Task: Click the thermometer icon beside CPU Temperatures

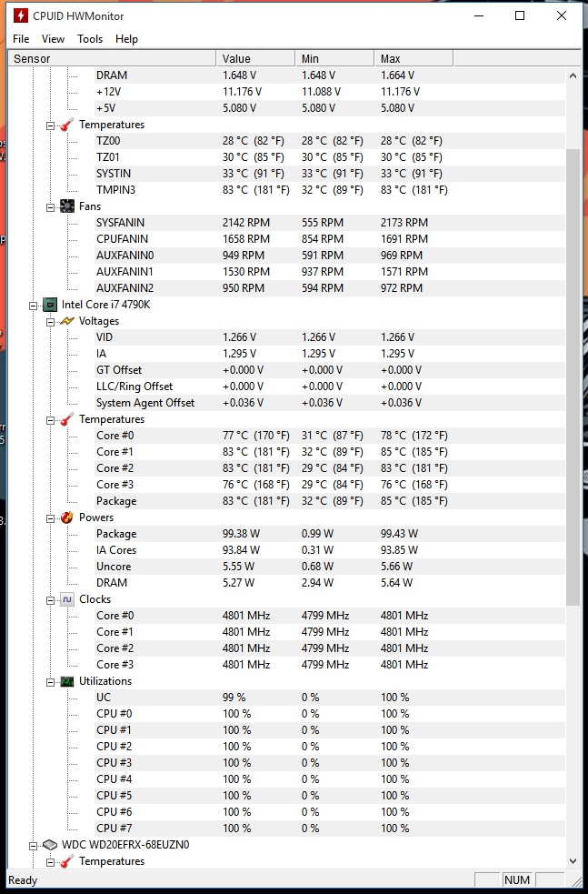Action: pos(67,419)
